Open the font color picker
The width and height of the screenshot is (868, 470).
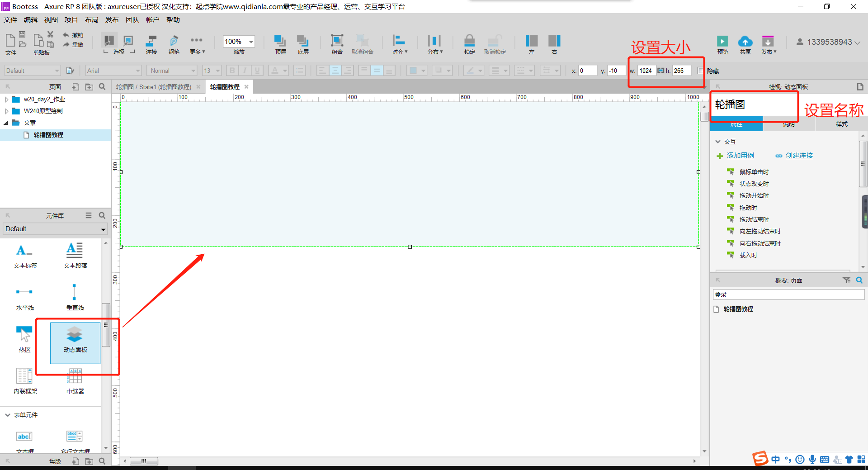tap(278, 71)
